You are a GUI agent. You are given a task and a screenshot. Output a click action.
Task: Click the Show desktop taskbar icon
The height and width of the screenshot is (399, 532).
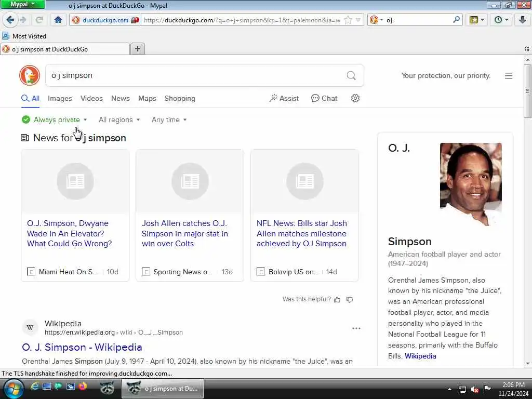coord(46,386)
